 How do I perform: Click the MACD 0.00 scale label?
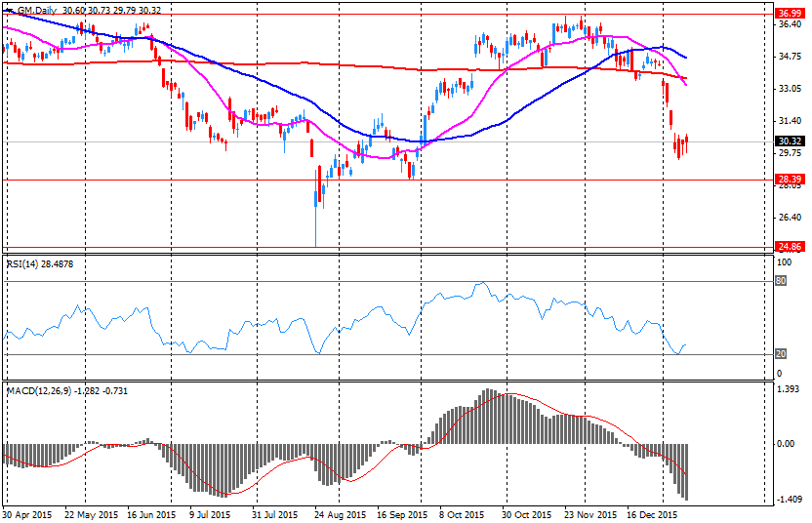(x=786, y=444)
